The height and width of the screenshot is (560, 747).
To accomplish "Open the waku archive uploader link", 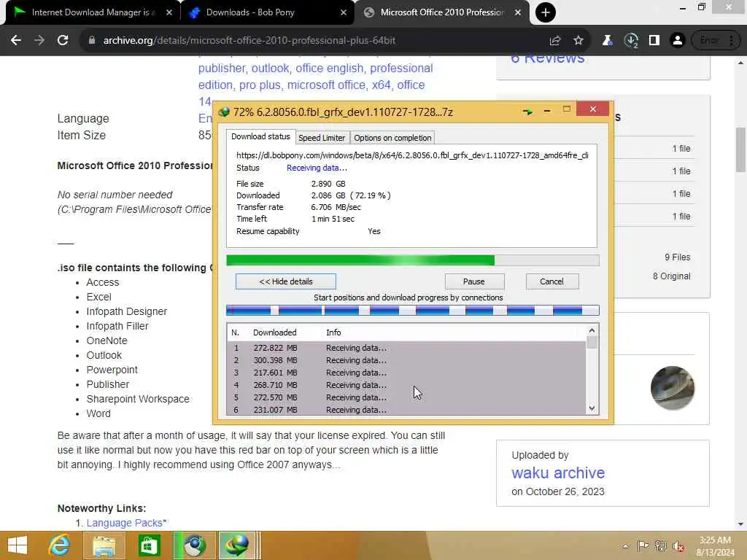I will point(558,472).
